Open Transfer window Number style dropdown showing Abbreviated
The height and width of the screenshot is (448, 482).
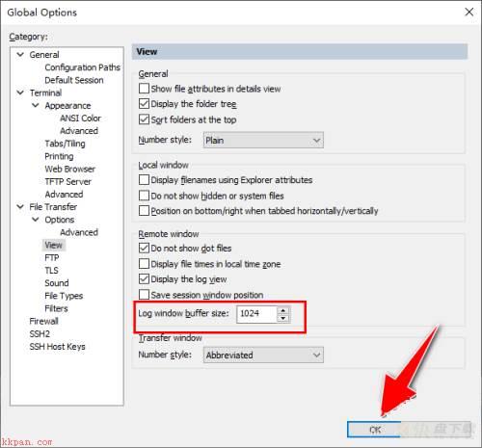click(x=263, y=355)
